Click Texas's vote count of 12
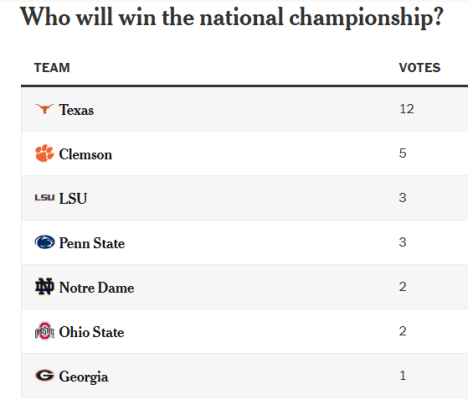This screenshot has height=400, width=468. (x=407, y=109)
